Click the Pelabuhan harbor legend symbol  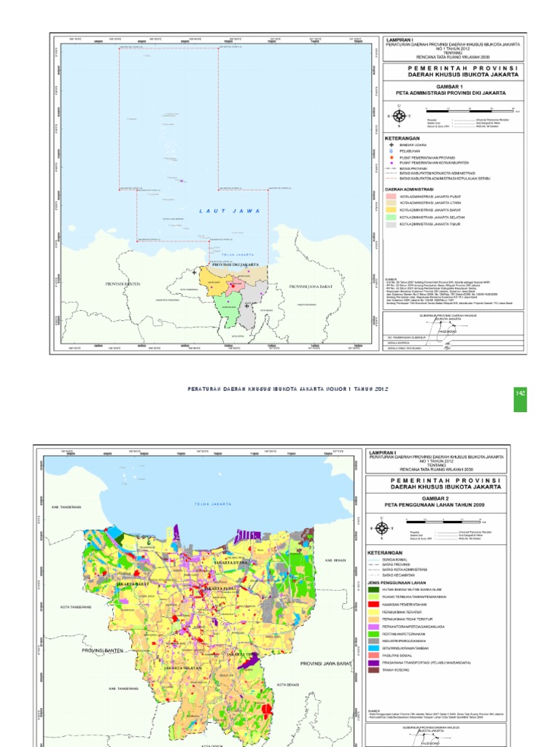[x=391, y=151]
